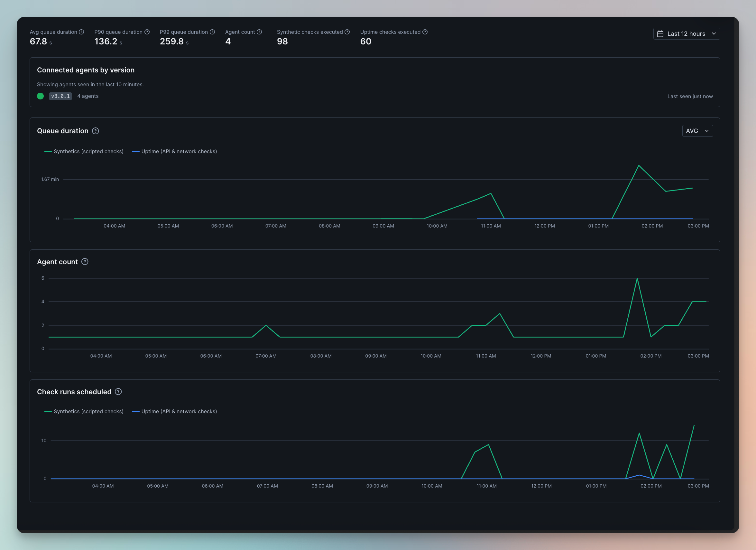Click the green agent status dot
This screenshot has height=550, width=756.
pos(40,96)
